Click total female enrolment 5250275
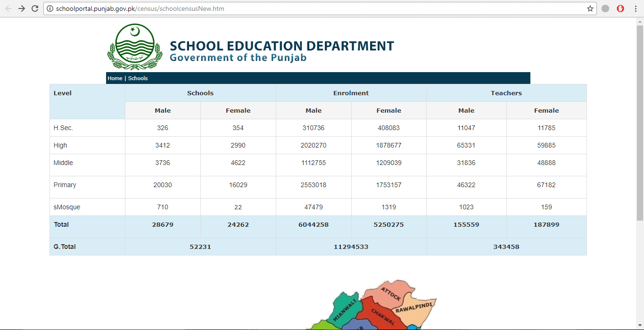 (x=389, y=224)
